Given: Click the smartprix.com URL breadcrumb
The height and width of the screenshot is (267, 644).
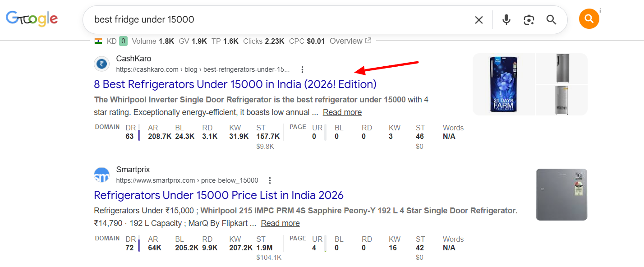Looking at the screenshot, I should [187, 180].
